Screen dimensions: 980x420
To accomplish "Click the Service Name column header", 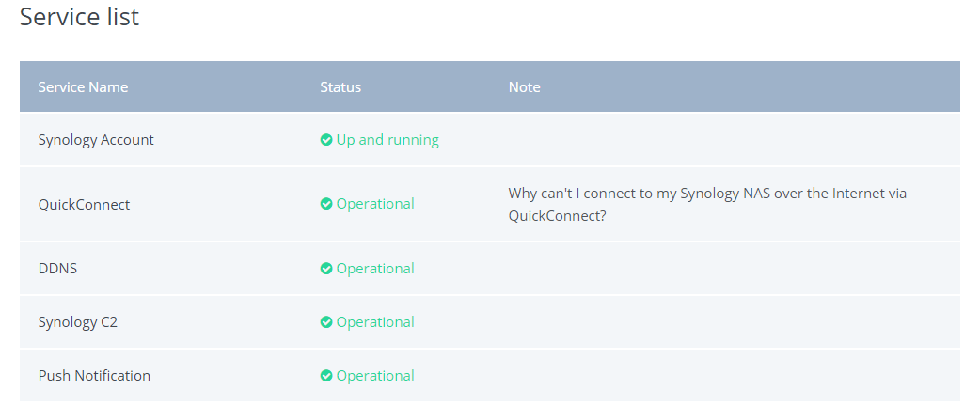I will point(83,86).
